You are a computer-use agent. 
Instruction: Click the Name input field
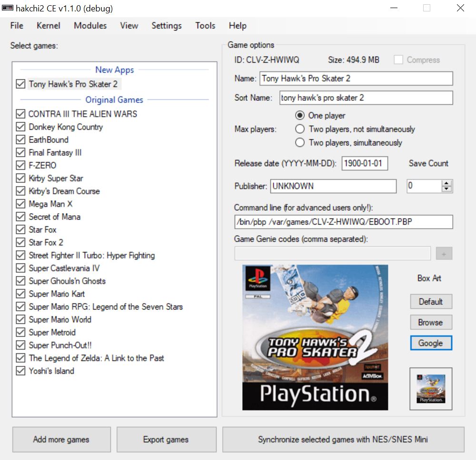click(356, 78)
